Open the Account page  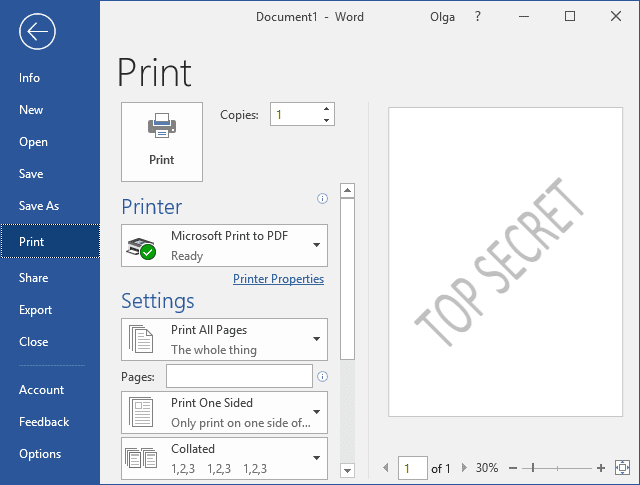point(50,390)
